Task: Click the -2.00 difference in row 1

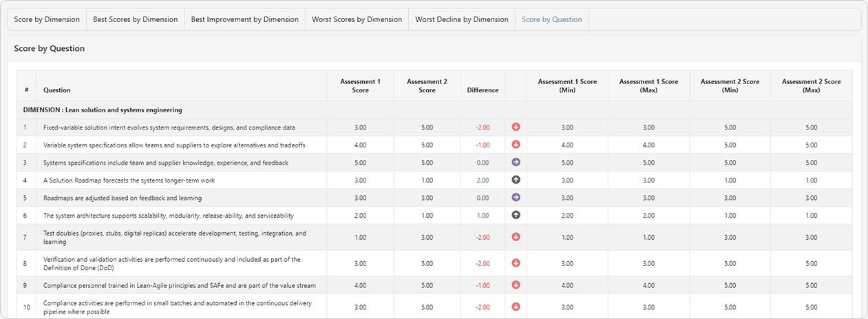Action: (x=483, y=127)
